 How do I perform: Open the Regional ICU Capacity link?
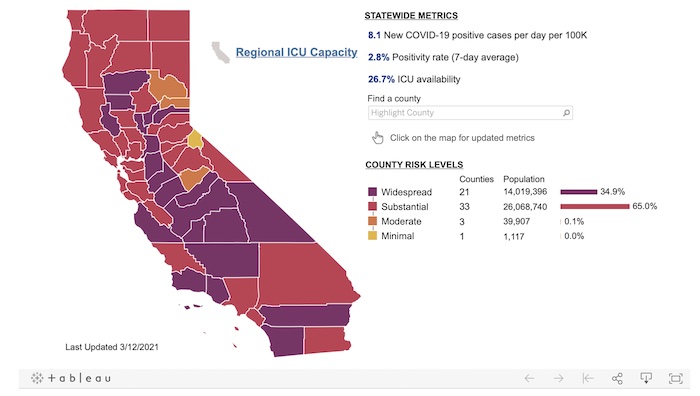tap(296, 52)
